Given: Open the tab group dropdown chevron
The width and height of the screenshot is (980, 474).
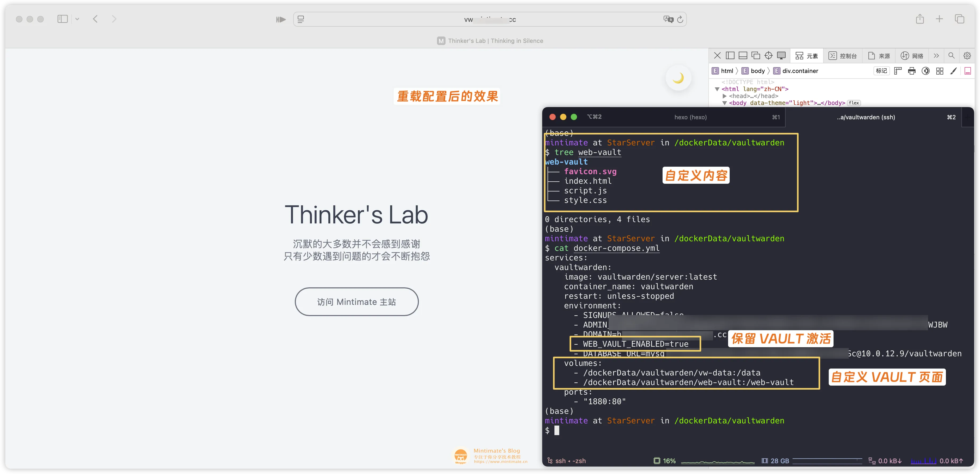Looking at the screenshot, I should click(x=77, y=19).
